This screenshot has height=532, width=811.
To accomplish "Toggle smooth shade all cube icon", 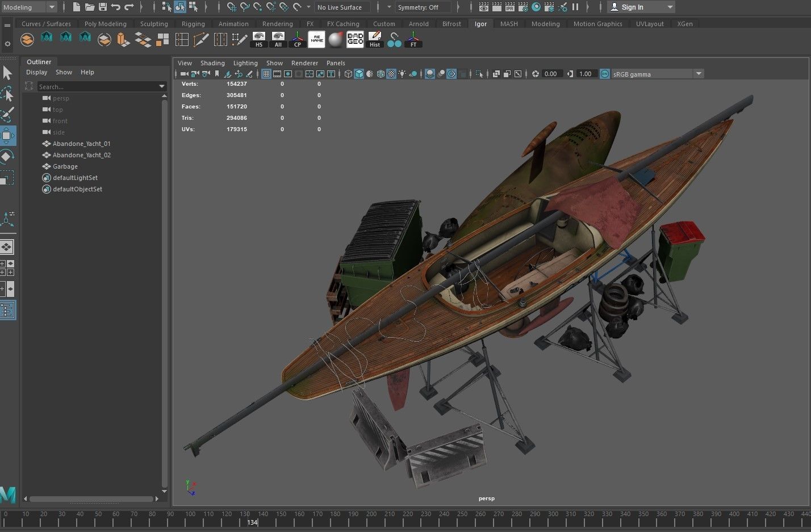I will [359, 74].
